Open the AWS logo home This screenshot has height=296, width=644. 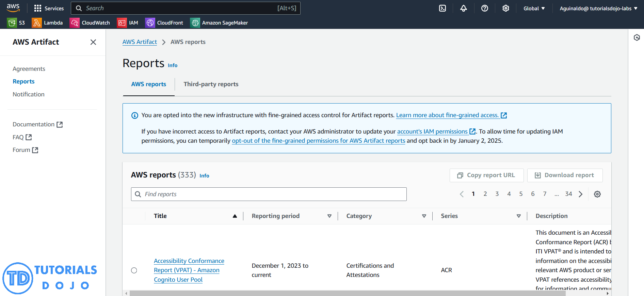(x=13, y=8)
